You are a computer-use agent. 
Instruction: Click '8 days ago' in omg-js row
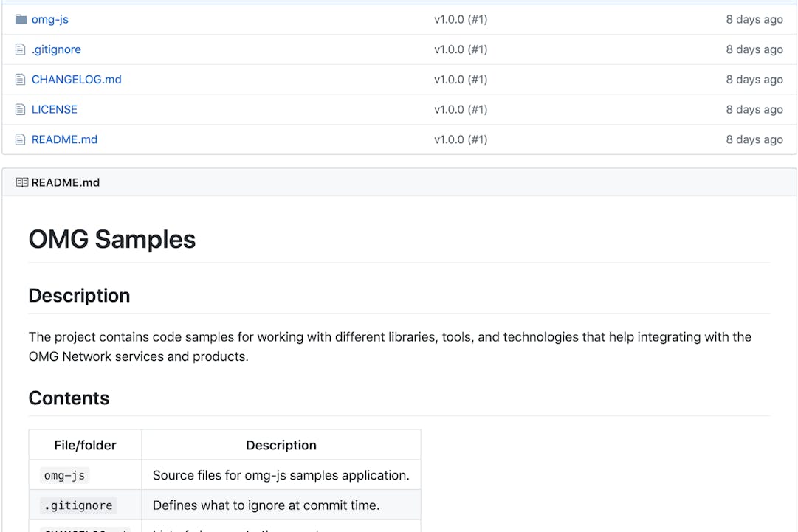pos(754,19)
